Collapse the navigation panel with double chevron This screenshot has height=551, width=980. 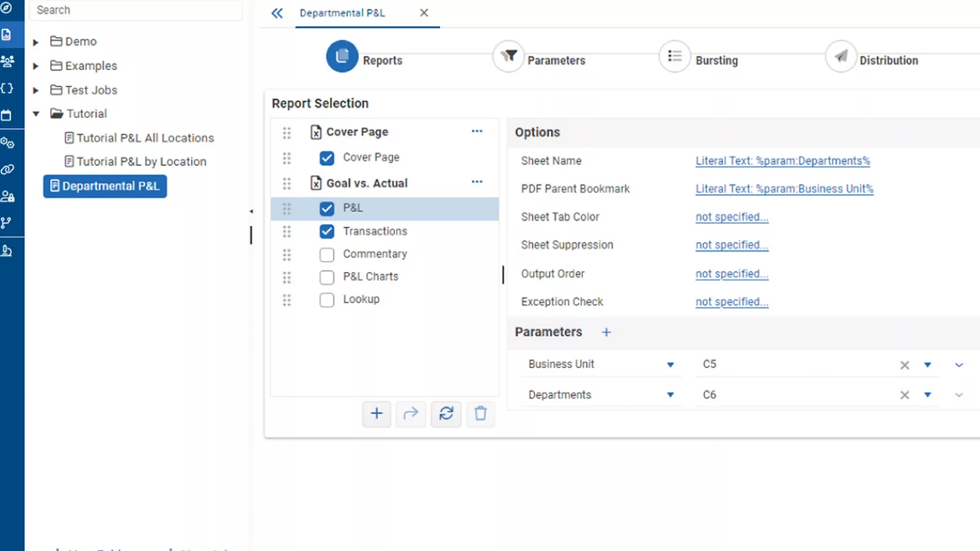tap(277, 13)
